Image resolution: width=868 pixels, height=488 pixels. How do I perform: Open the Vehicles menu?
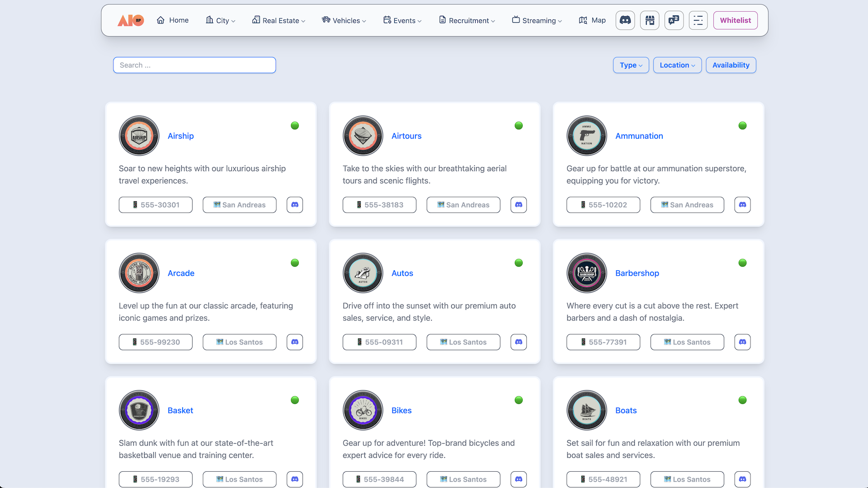344,20
